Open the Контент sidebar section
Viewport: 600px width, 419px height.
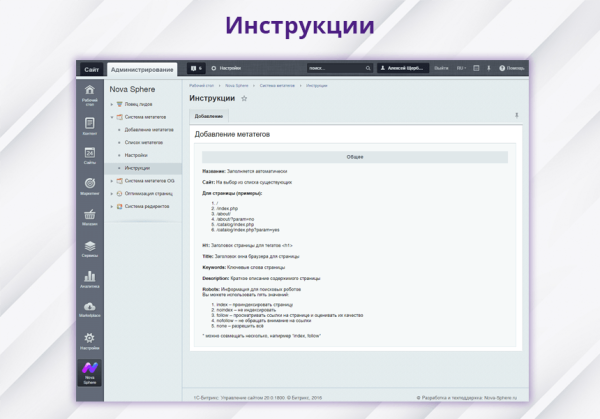click(90, 126)
